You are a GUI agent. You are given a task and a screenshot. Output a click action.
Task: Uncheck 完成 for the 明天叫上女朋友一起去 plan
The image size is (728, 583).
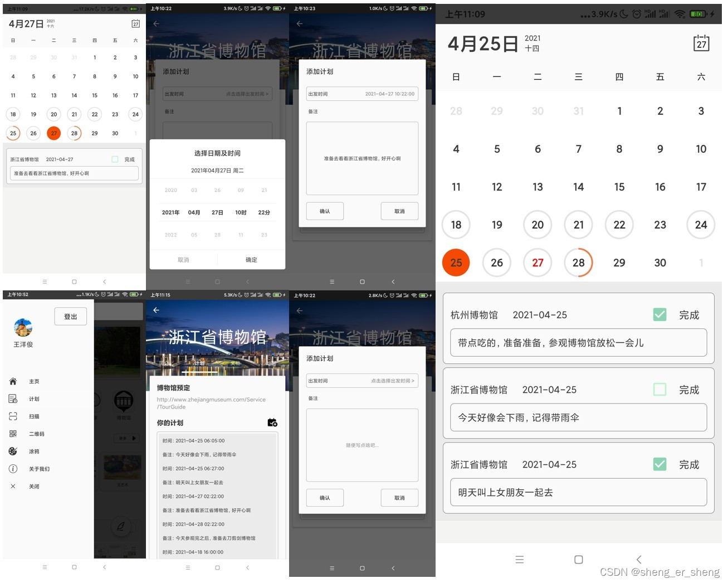[659, 464]
